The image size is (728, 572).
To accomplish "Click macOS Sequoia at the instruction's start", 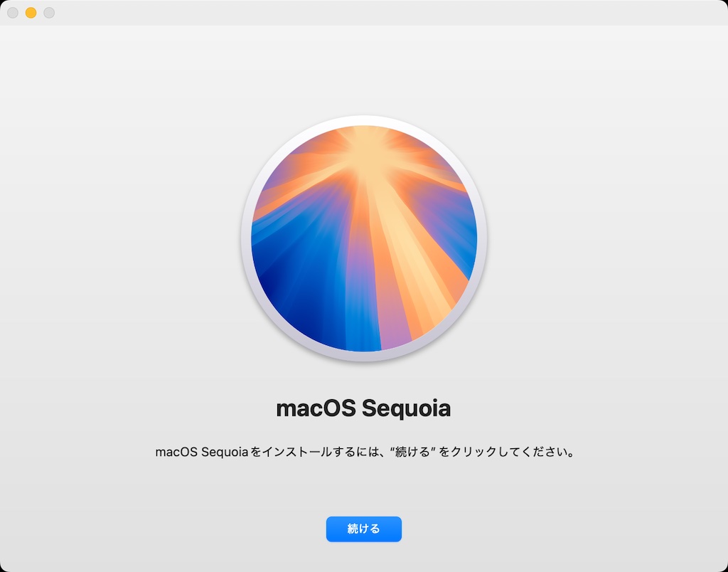I will click(x=201, y=452).
